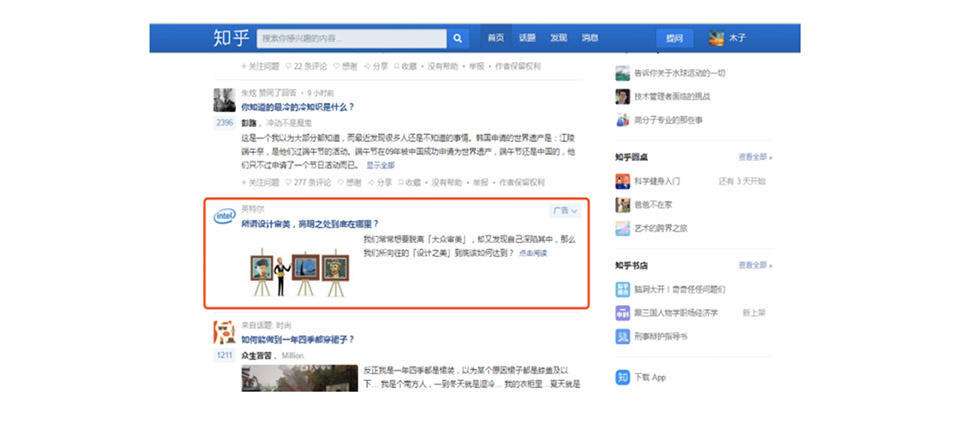
Task: Toggle the 2396 upvote count button
Action: click(224, 122)
